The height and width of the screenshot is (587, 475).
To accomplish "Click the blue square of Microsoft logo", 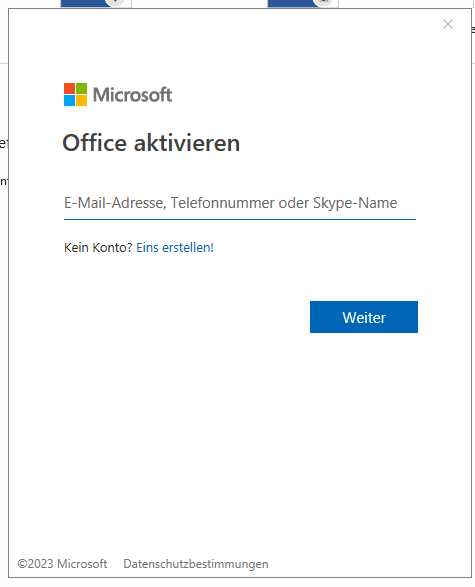I will (x=69, y=101).
